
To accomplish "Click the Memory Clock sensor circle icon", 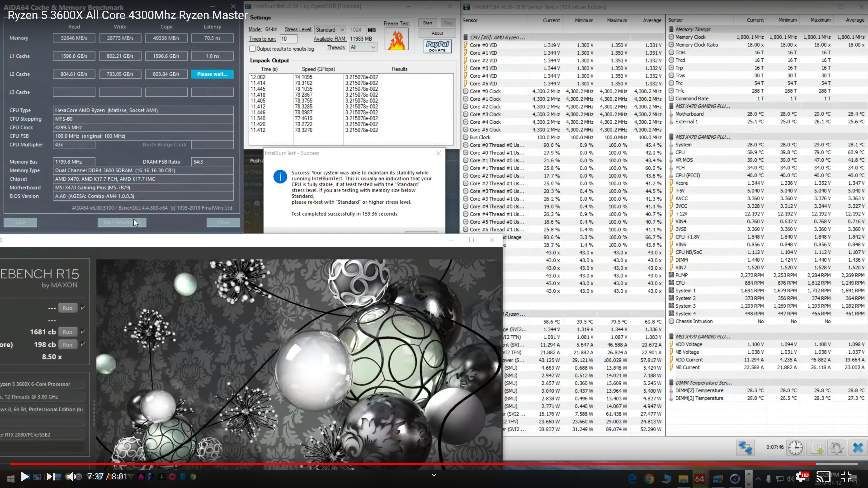I will [x=671, y=37].
